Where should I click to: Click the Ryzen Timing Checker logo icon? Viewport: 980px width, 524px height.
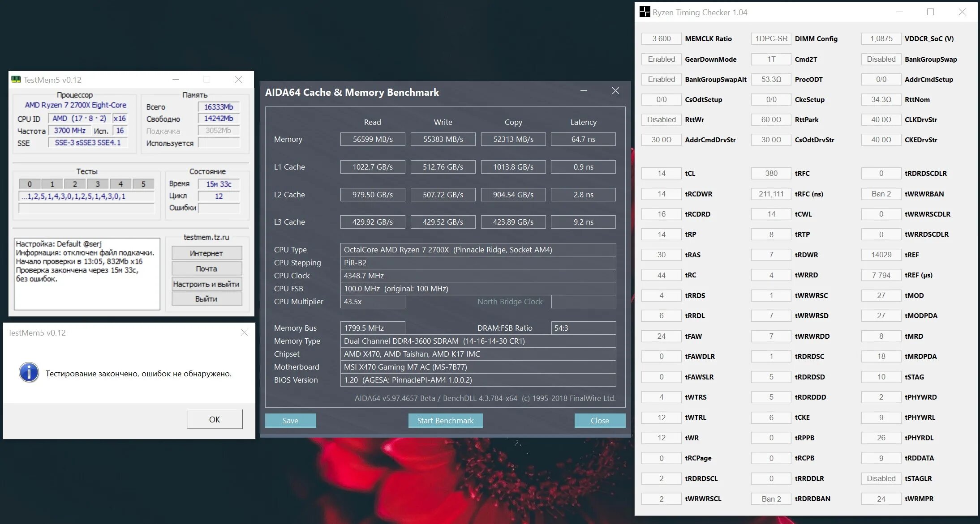pos(644,12)
